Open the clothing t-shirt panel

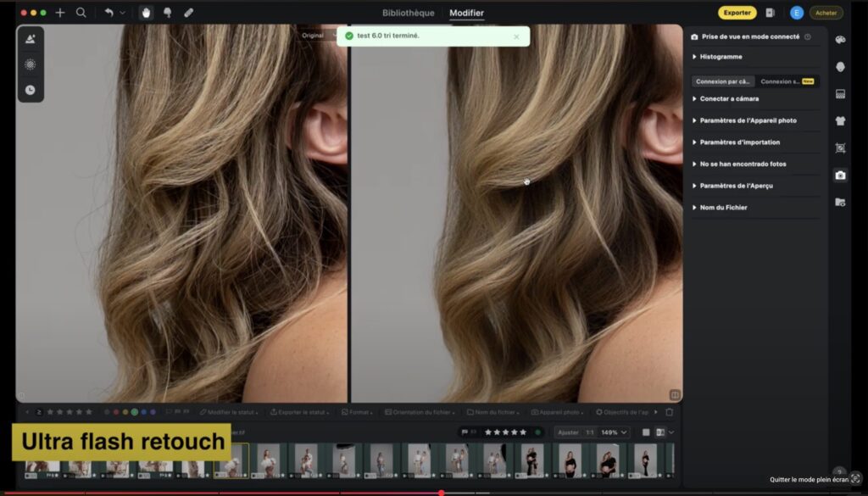point(840,120)
